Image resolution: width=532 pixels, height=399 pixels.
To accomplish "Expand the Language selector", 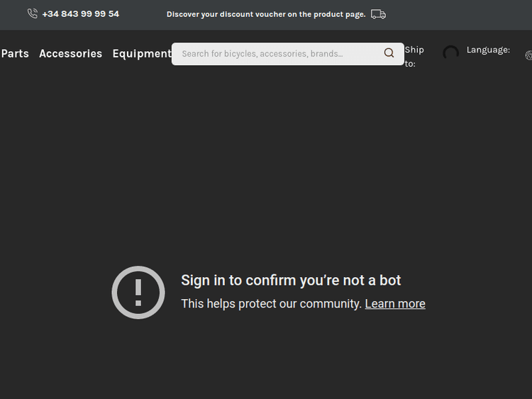I will click(x=488, y=50).
